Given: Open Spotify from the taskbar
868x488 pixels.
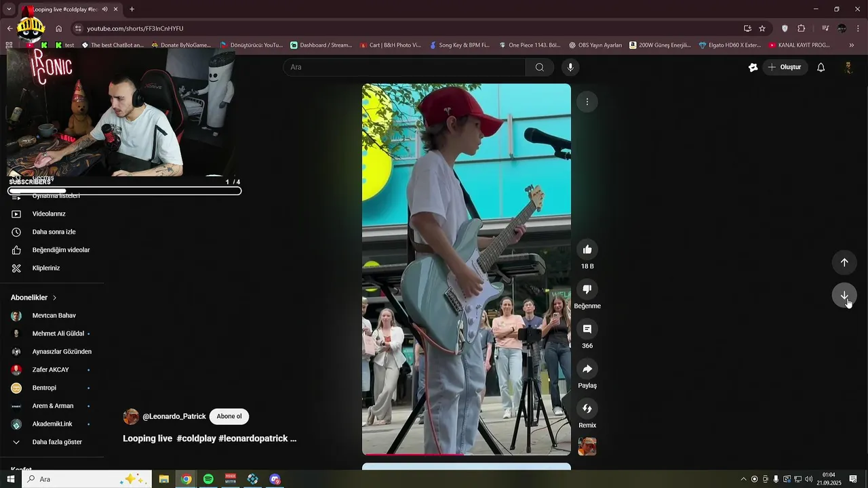Looking at the screenshot, I should [208, 479].
